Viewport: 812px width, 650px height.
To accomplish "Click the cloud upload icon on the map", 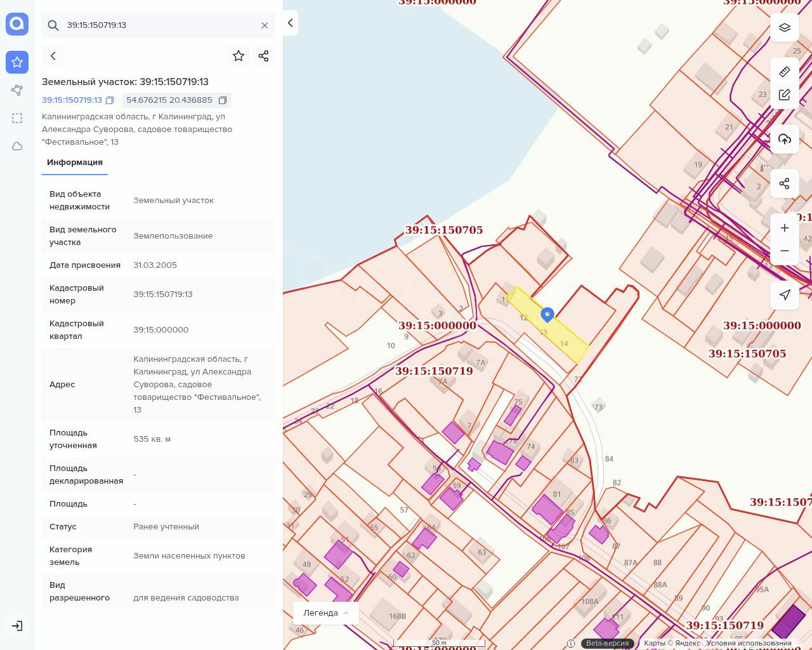I will click(x=785, y=139).
